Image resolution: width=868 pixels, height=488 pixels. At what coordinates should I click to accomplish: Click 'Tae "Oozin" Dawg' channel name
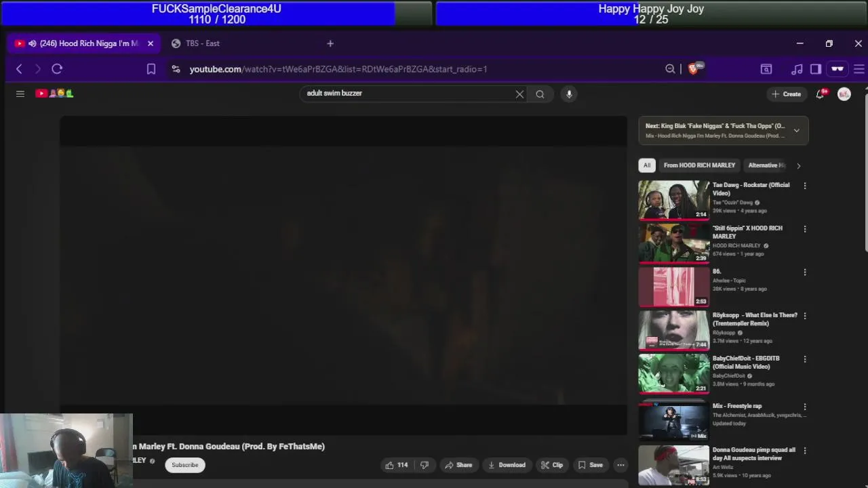point(732,203)
